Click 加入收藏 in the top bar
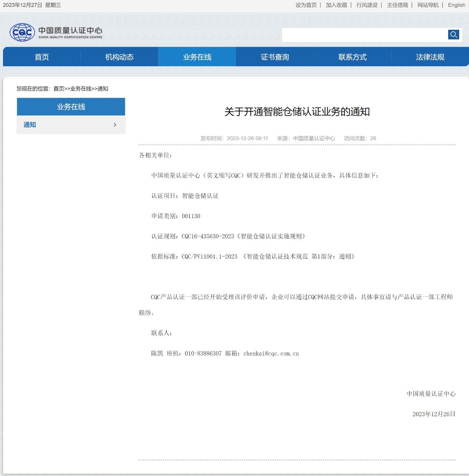Image resolution: width=469 pixels, height=476 pixels. point(336,5)
